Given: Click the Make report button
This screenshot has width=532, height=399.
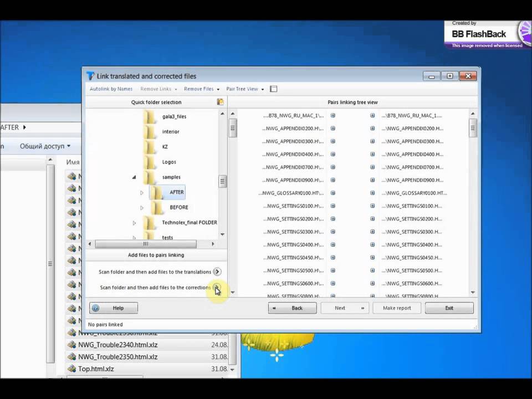Looking at the screenshot, I should pyautogui.click(x=397, y=308).
